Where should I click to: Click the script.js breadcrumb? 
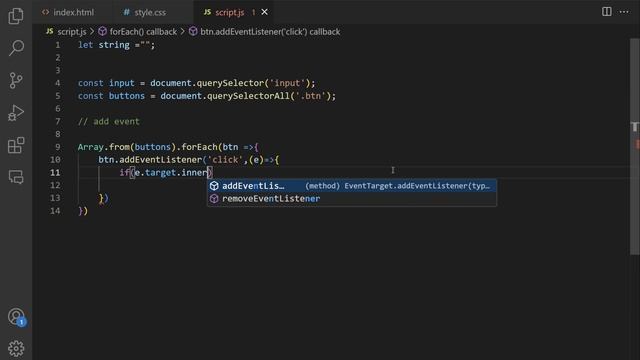point(71,32)
